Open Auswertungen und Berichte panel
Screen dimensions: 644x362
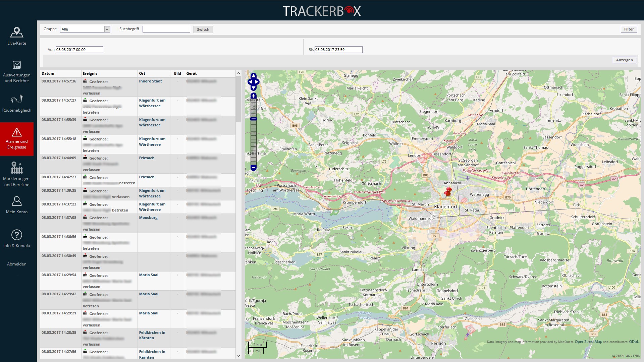click(x=16, y=71)
